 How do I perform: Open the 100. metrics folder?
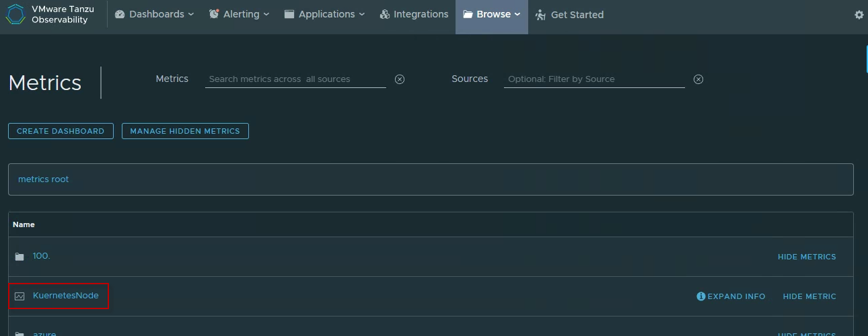[x=41, y=256]
